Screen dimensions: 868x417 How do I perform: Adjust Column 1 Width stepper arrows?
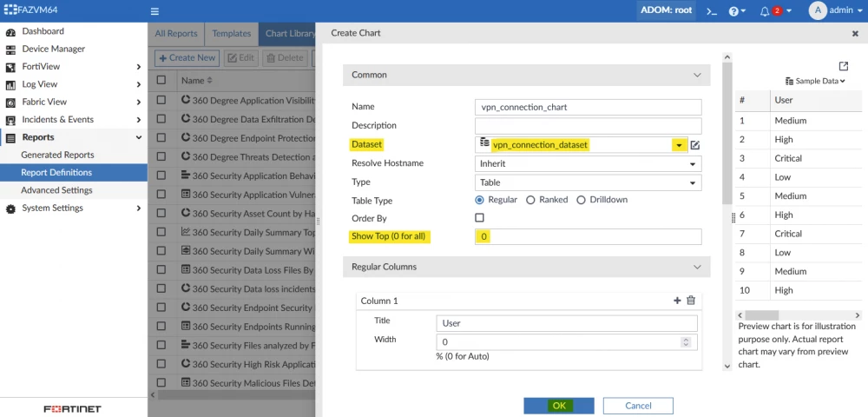(x=687, y=342)
